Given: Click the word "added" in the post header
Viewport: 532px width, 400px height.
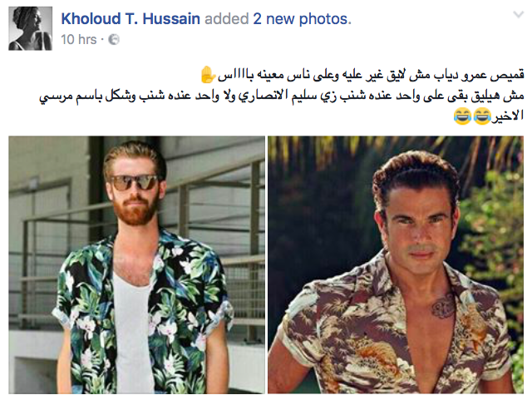Looking at the screenshot, I should (227, 18).
